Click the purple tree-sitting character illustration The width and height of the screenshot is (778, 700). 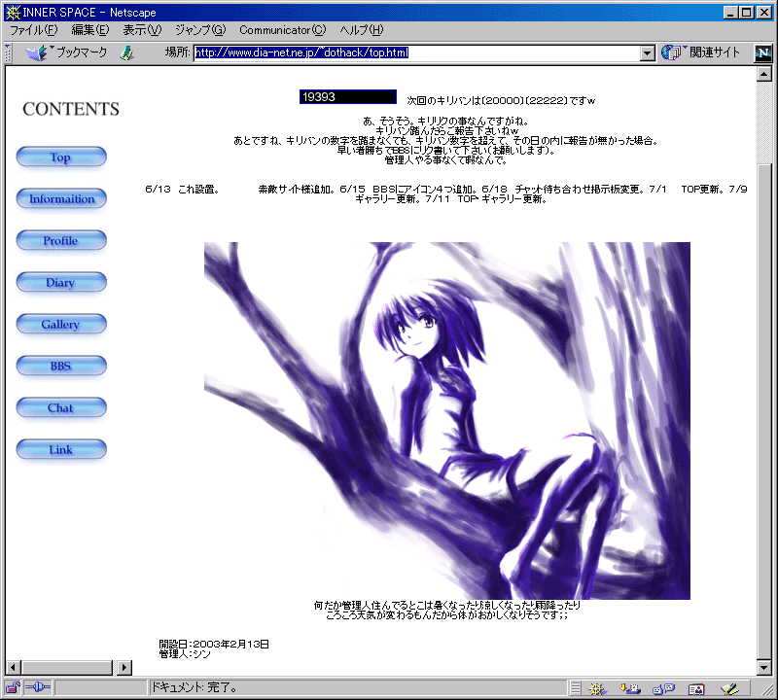click(x=447, y=421)
